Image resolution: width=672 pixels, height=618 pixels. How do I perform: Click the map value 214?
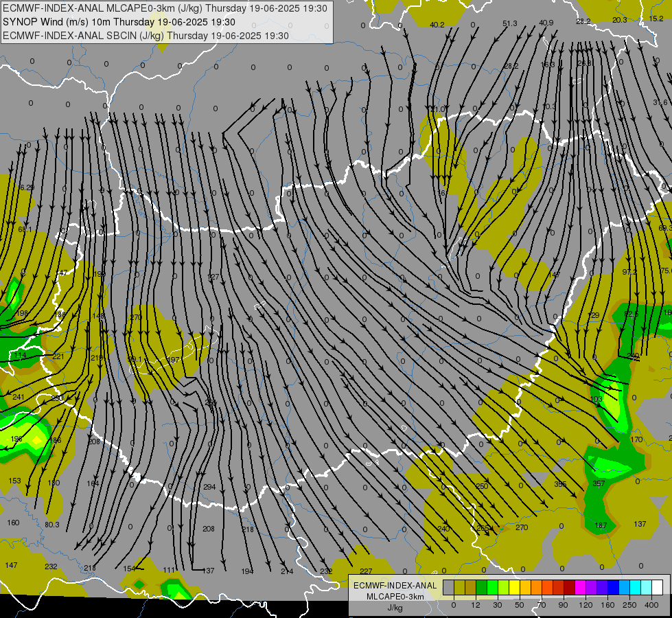click(287, 571)
